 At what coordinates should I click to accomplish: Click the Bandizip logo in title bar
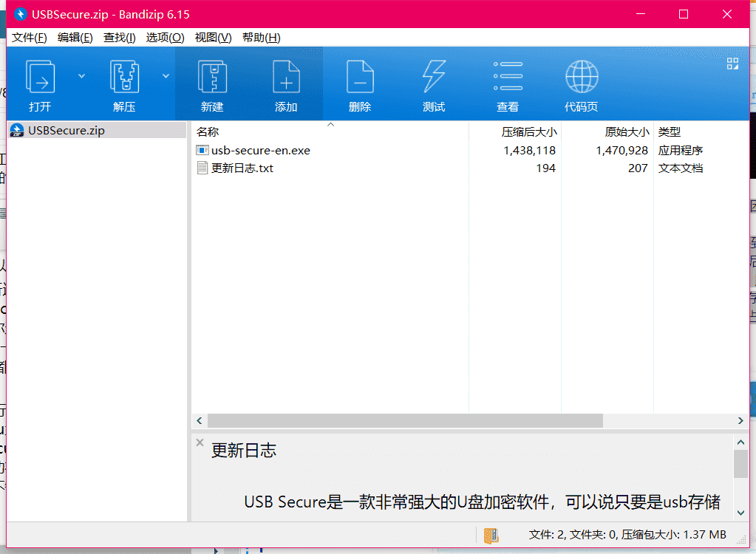[x=20, y=14]
